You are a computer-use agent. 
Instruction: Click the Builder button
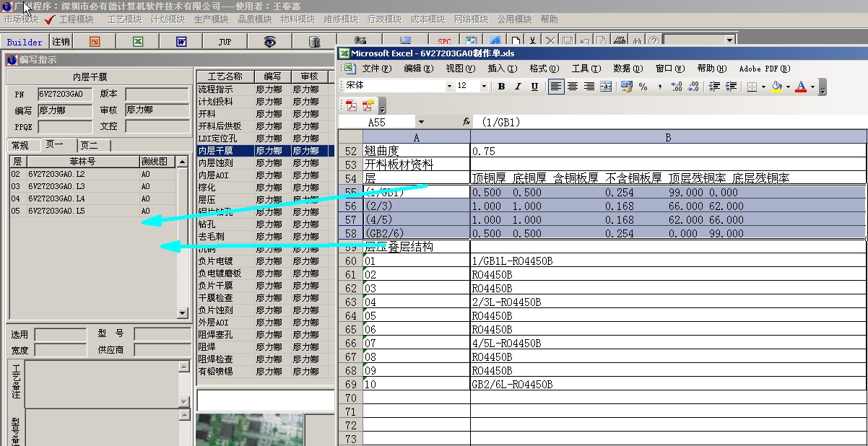(25, 42)
